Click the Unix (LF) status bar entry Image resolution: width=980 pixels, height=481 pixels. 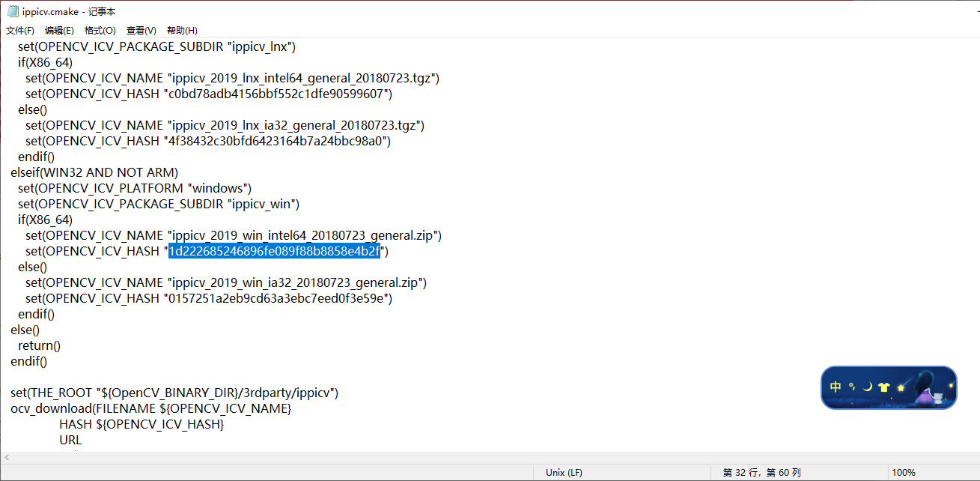(564, 472)
